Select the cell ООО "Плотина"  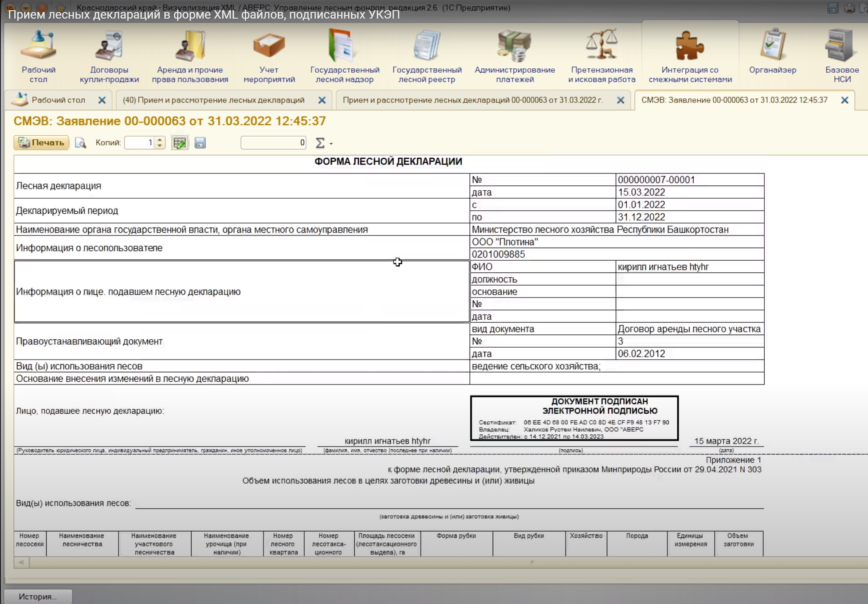click(617, 242)
